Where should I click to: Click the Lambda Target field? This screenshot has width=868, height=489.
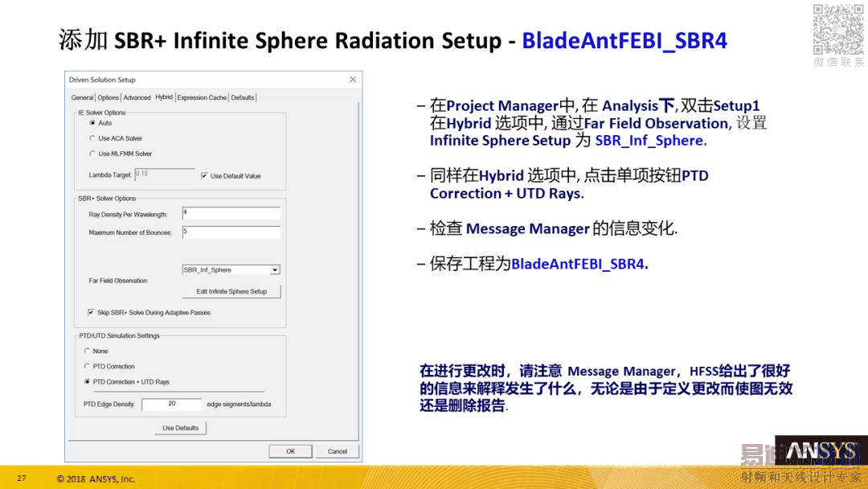[x=165, y=175]
